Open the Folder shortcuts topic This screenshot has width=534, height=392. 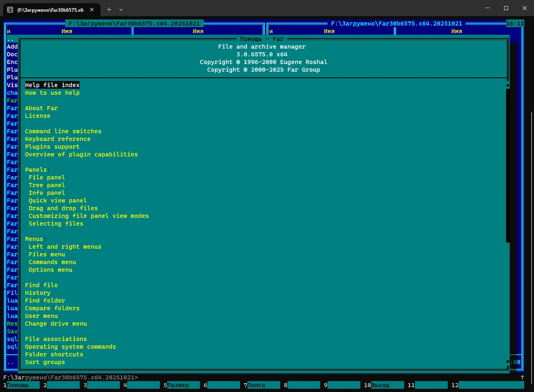[54, 354]
